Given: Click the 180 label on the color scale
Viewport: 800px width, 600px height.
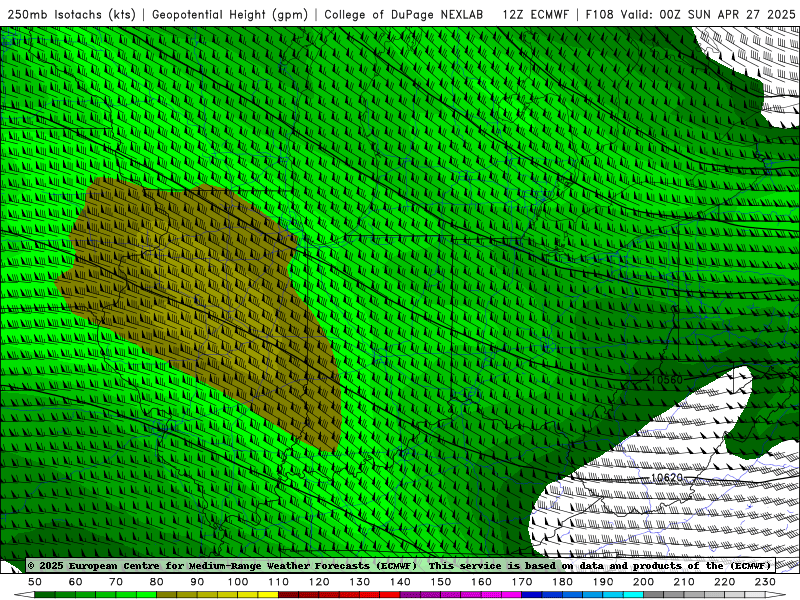Looking at the screenshot, I should pyautogui.click(x=562, y=582).
